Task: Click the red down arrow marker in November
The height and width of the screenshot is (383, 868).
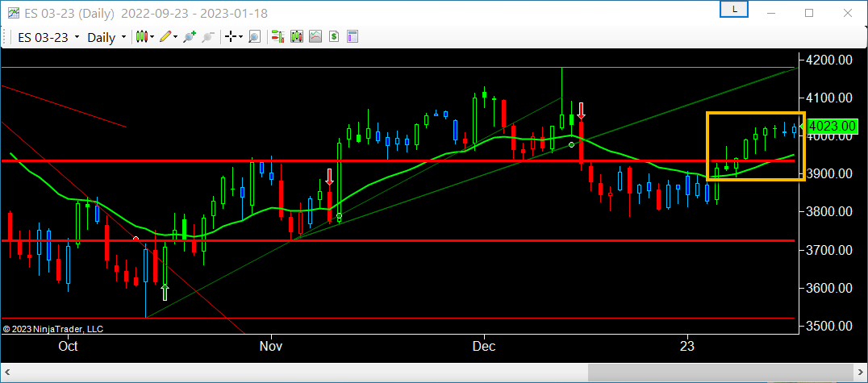Action: (329, 177)
